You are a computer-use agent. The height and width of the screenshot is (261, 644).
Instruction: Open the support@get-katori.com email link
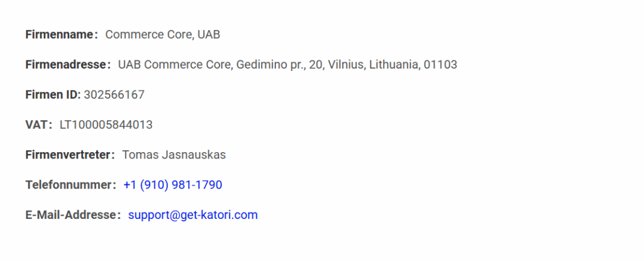pyautogui.click(x=192, y=215)
